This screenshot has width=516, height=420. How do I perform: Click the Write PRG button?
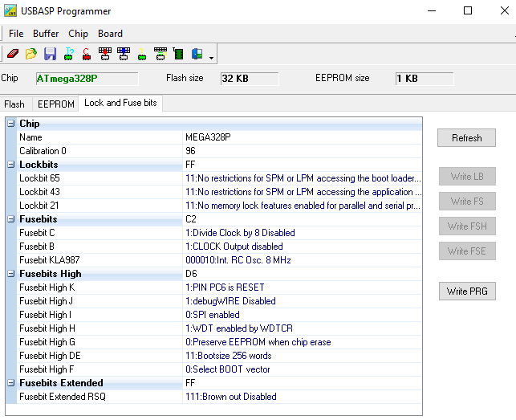coord(466,291)
